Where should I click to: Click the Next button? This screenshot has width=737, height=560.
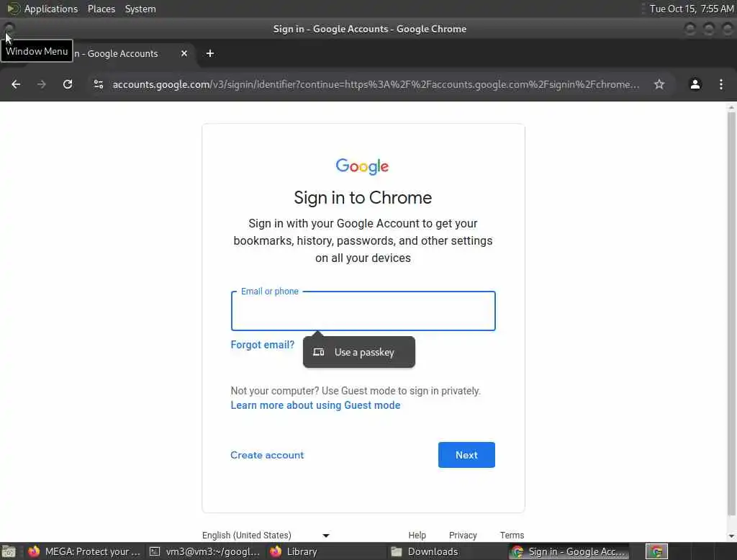(466, 455)
